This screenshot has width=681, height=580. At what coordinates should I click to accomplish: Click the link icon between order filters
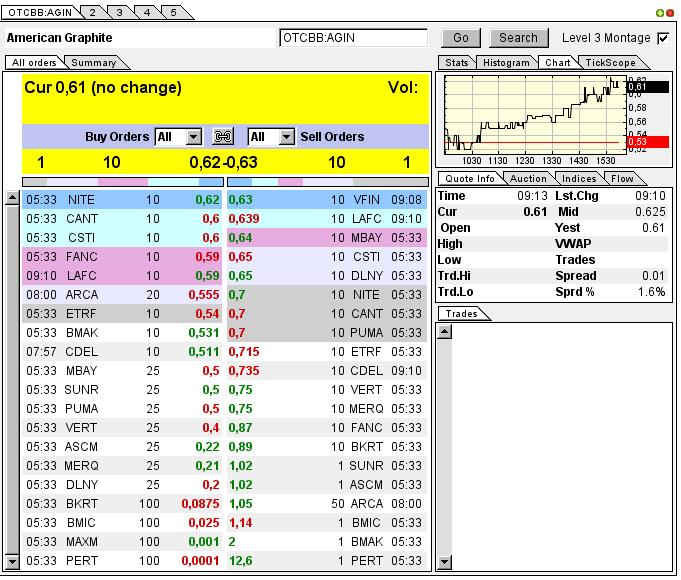(224, 137)
